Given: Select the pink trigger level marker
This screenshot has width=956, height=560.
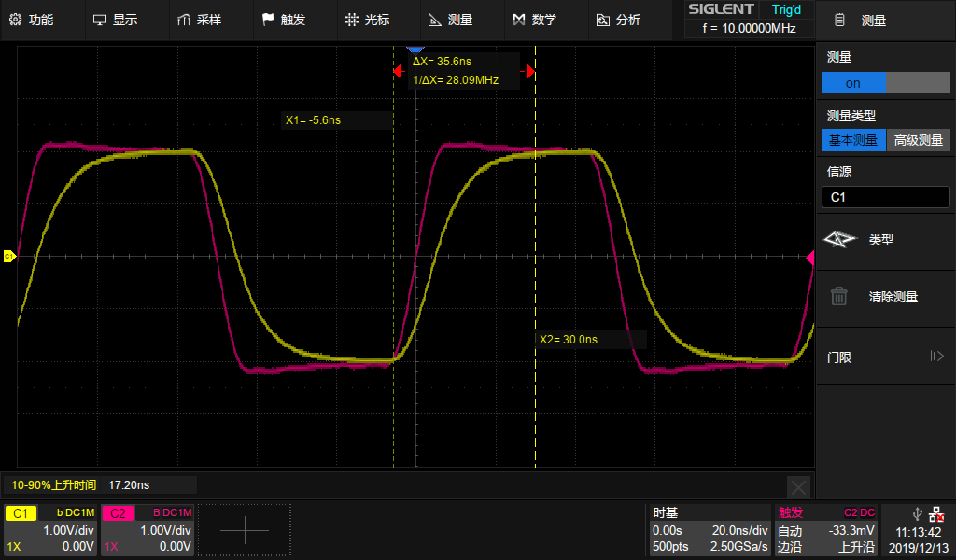Looking at the screenshot, I should click(810, 258).
